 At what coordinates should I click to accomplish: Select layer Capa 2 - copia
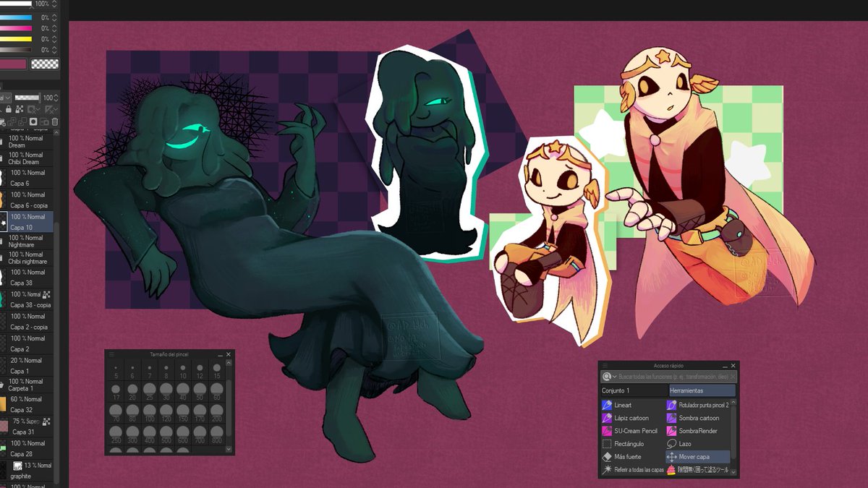coord(27,322)
